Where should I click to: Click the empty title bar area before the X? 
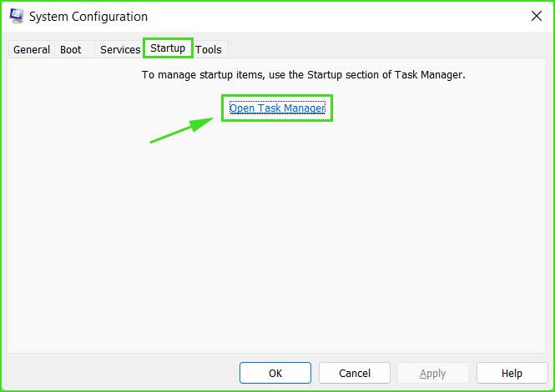[336, 17]
